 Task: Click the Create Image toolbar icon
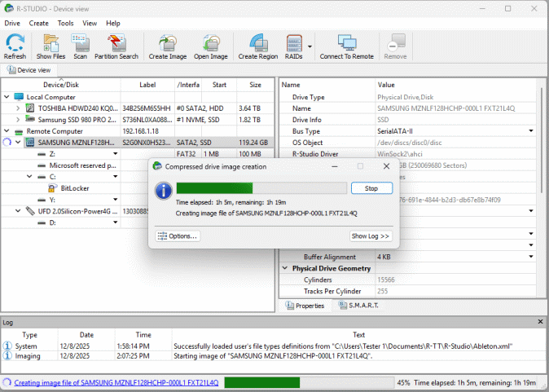point(168,46)
